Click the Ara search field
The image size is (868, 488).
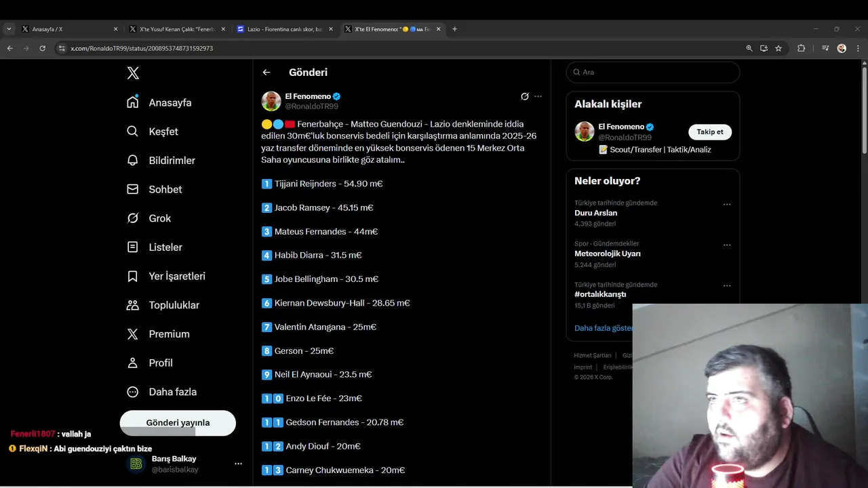[652, 73]
